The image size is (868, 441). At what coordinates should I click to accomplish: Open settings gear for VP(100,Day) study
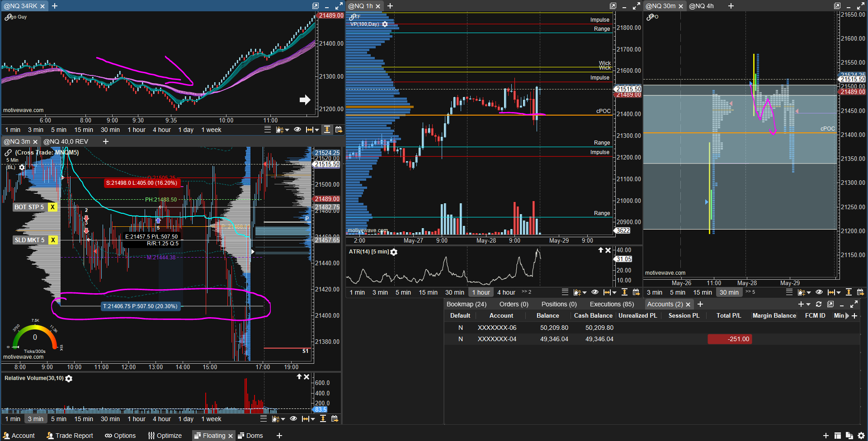pyautogui.click(x=385, y=24)
